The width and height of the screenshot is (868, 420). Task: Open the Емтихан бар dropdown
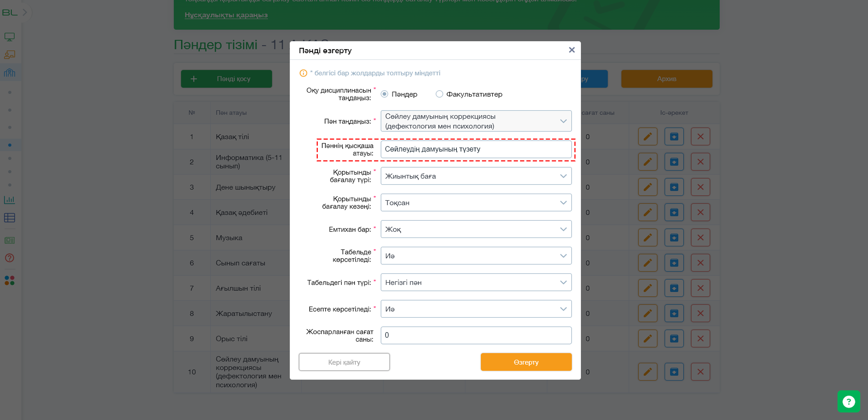coord(476,229)
